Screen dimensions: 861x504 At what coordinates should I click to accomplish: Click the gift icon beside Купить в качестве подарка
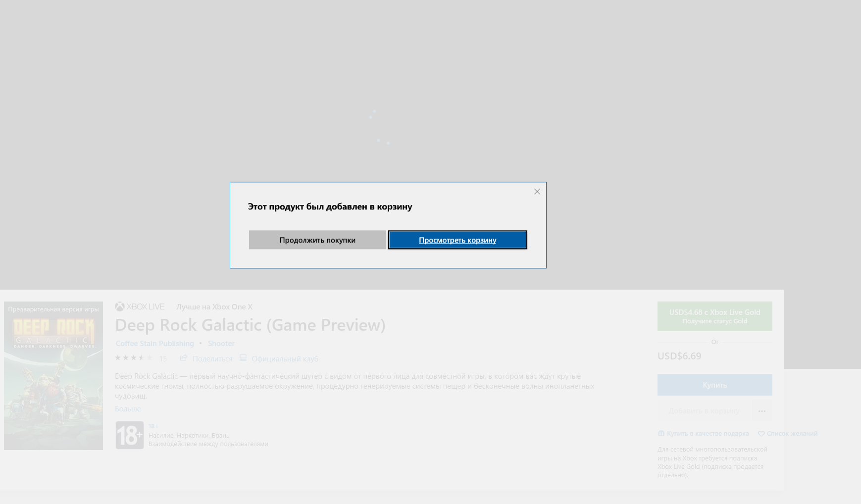point(661,433)
